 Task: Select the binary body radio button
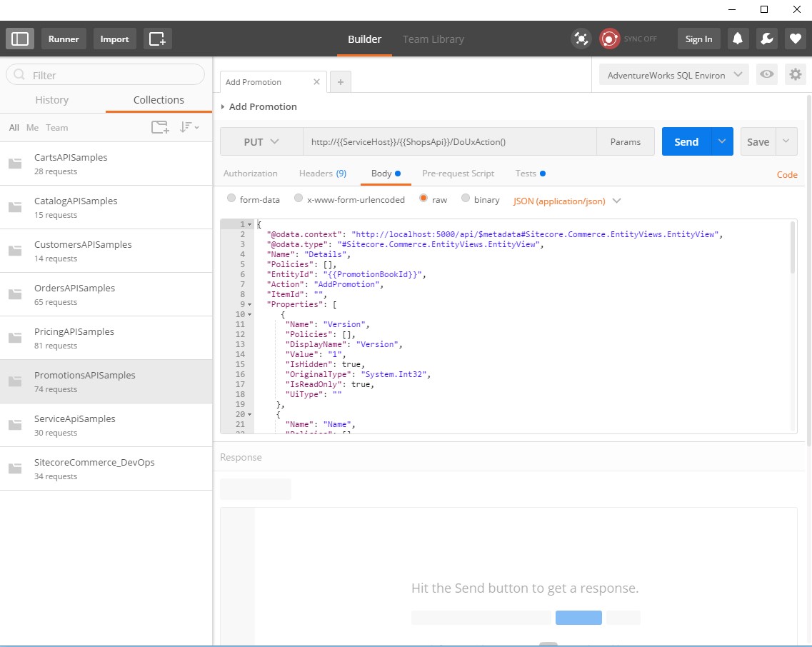pyautogui.click(x=466, y=199)
